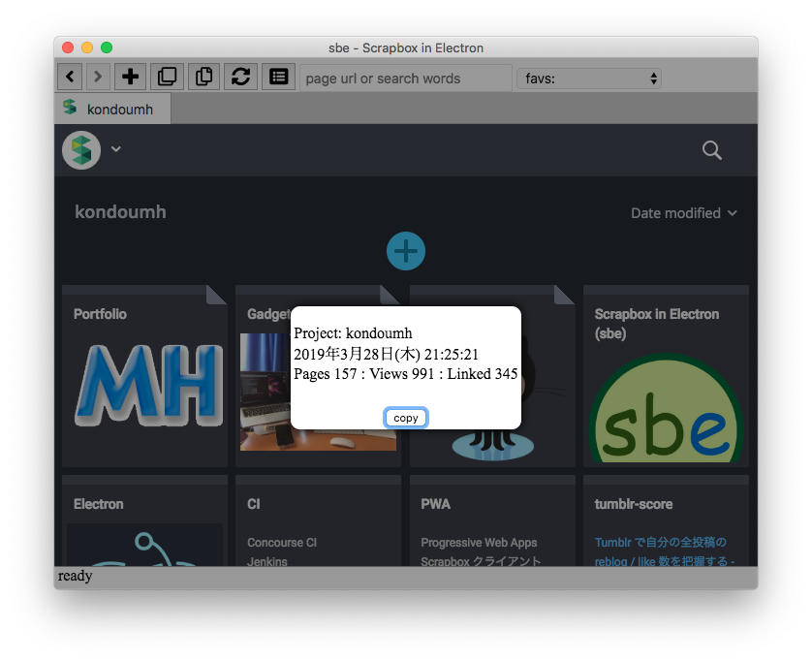Click 'Pages 157 : Views 991 : Linked 345' text
Viewport: 812px width, 661px height.
point(405,373)
